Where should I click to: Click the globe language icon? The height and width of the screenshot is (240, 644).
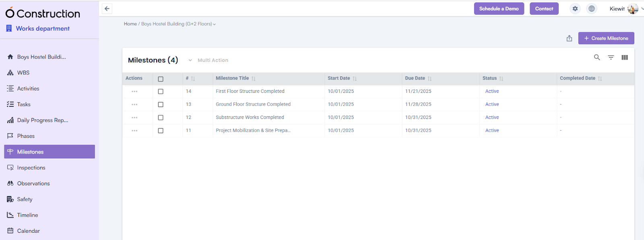tap(591, 9)
